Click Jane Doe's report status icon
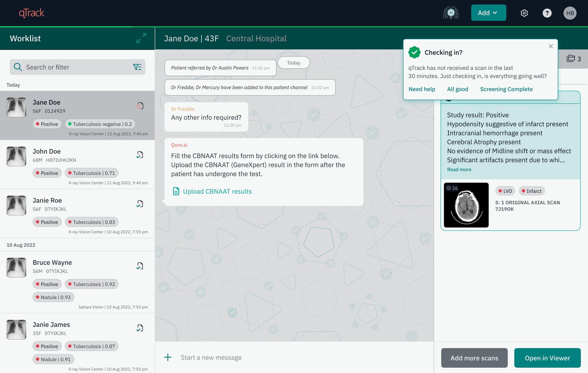This screenshot has height=373, width=588. coord(140,106)
